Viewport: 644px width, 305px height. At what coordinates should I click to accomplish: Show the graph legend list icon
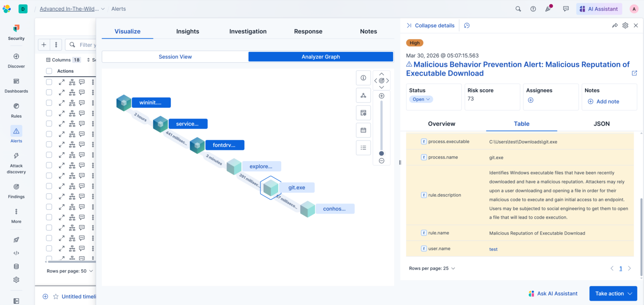tap(363, 148)
